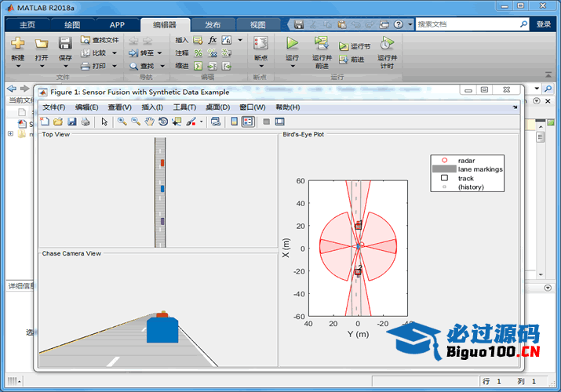The image size is (561, 392).
Task: Click Run and Advance (运行并前进) icon
Action: point(321,43)
